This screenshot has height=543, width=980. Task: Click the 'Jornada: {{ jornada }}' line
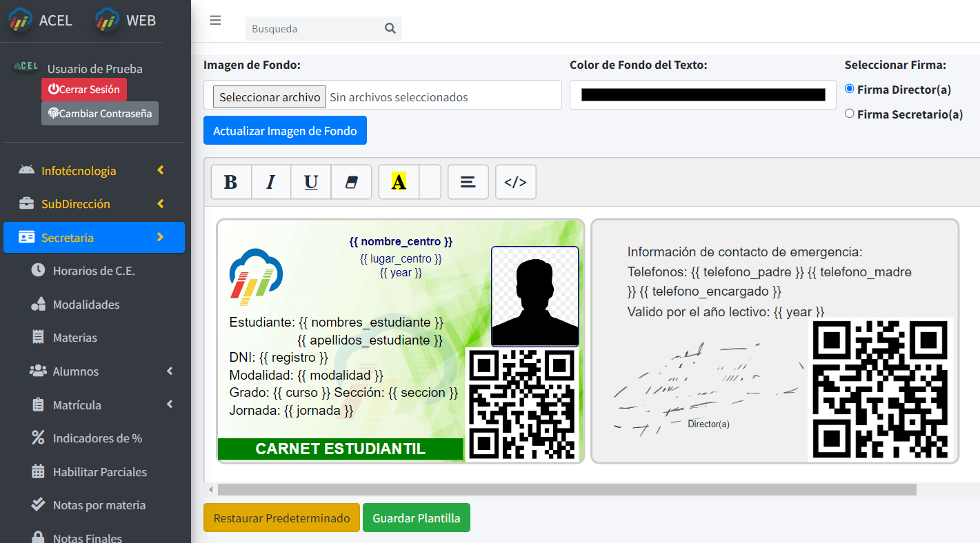coord(291,410)
